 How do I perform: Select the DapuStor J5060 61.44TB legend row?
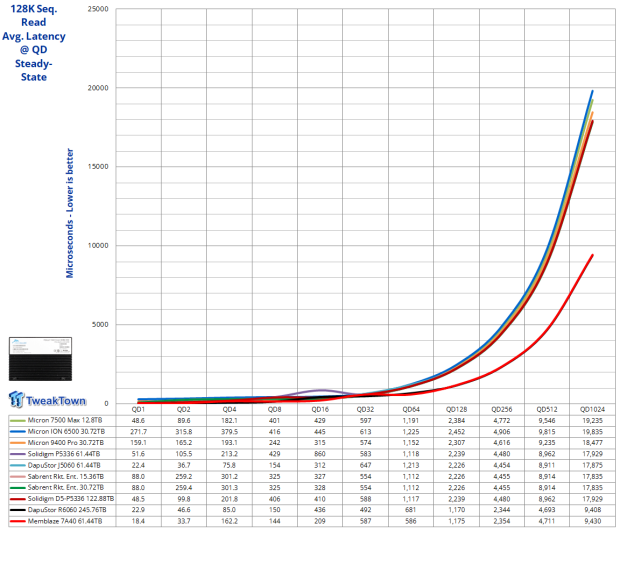62,465
